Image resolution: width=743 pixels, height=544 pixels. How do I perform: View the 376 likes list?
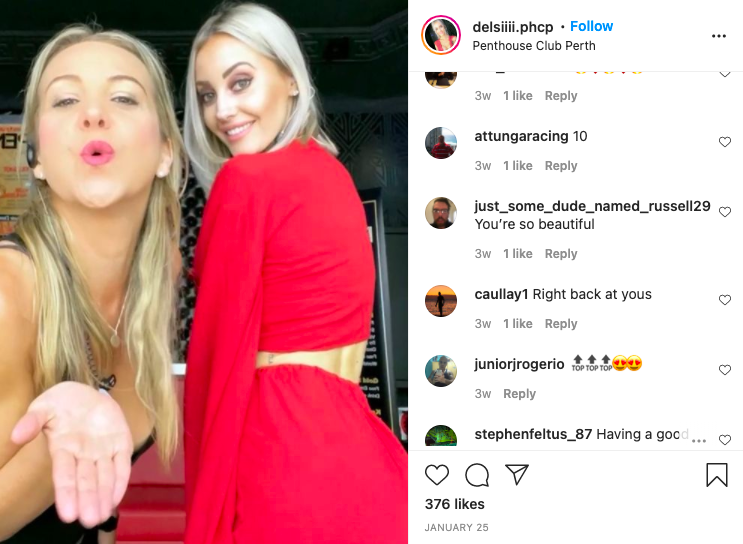tap(454, 504)
